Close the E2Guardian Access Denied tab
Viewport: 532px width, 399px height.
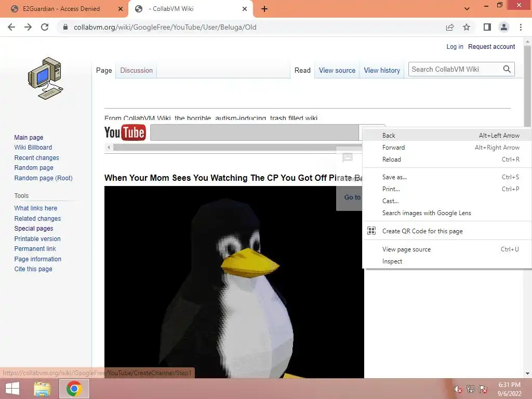pyautogui.click(x=120, y=9)
